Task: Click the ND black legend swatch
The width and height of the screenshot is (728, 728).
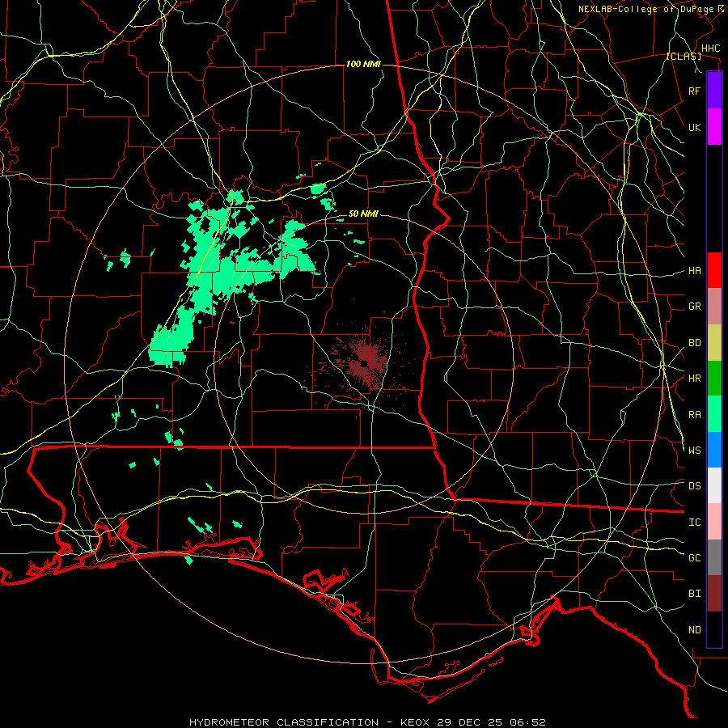Action: coord(714,629)
